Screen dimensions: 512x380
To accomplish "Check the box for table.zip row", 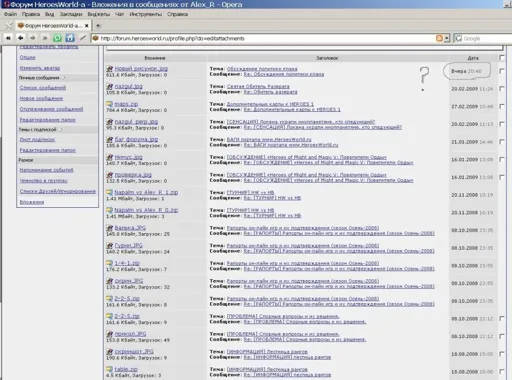I will [x=502, y=372].
